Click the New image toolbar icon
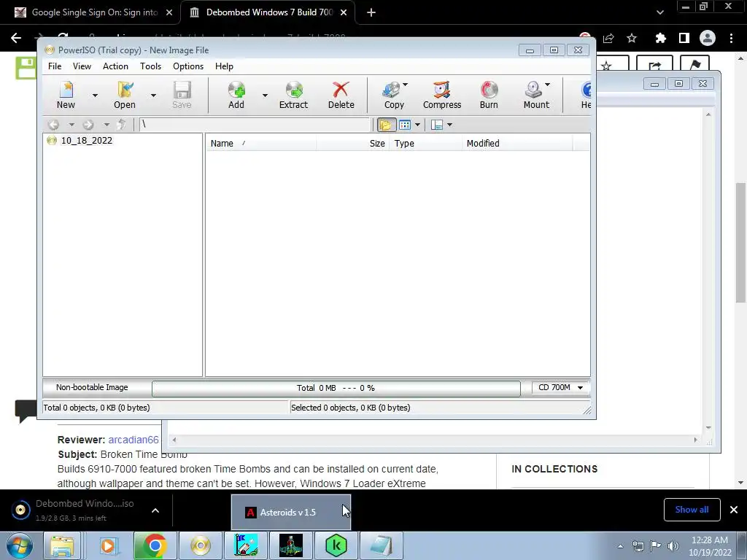This screenshot has width=747, height=560. click(66, 95)
